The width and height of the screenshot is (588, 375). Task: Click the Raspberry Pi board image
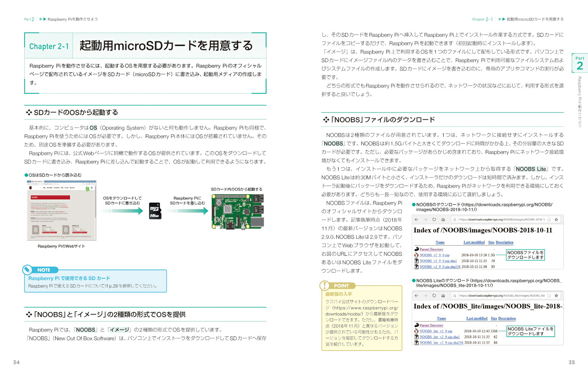point(238,211)
